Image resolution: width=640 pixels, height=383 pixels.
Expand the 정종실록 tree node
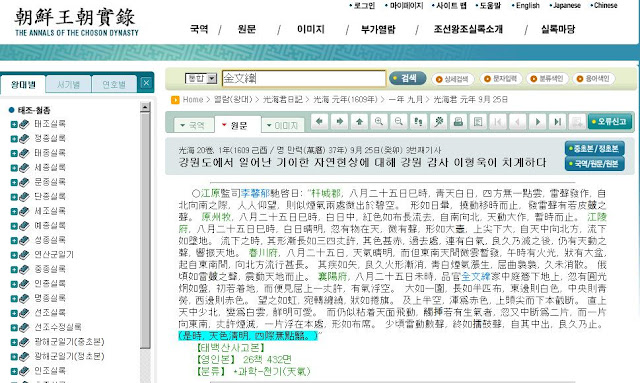[x=14, y=139]
